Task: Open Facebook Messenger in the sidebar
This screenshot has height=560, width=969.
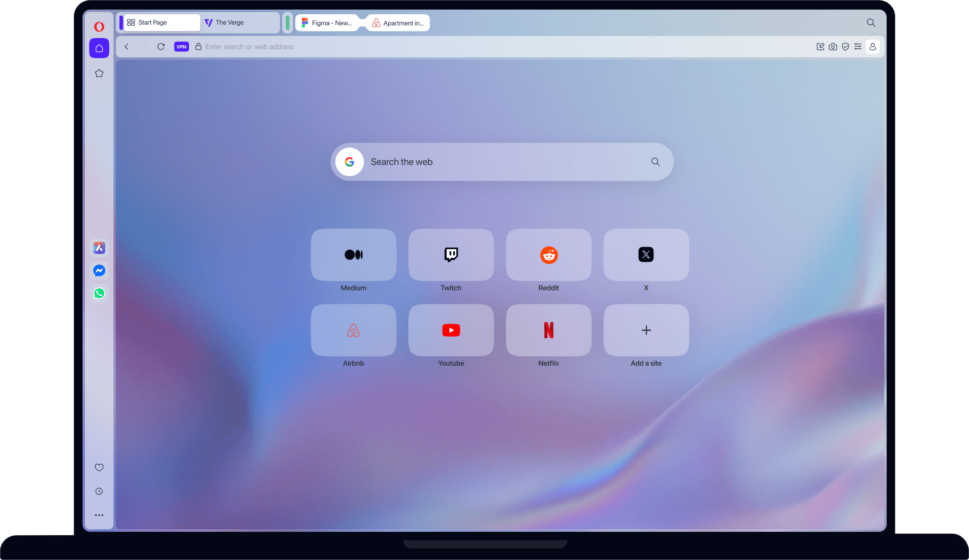Action: click(x=99, y=270)
